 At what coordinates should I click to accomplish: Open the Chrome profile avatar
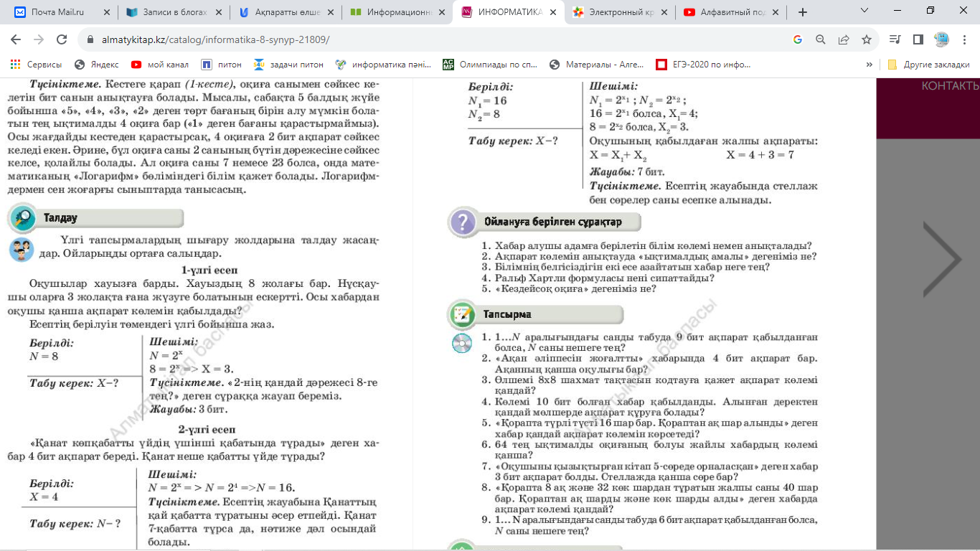(x=941, y=39)
